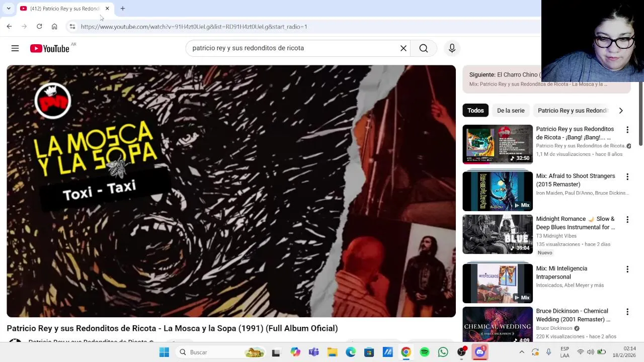Open Mi Inteligencia Intrapersonal mix thumbnail

point(498,284)
